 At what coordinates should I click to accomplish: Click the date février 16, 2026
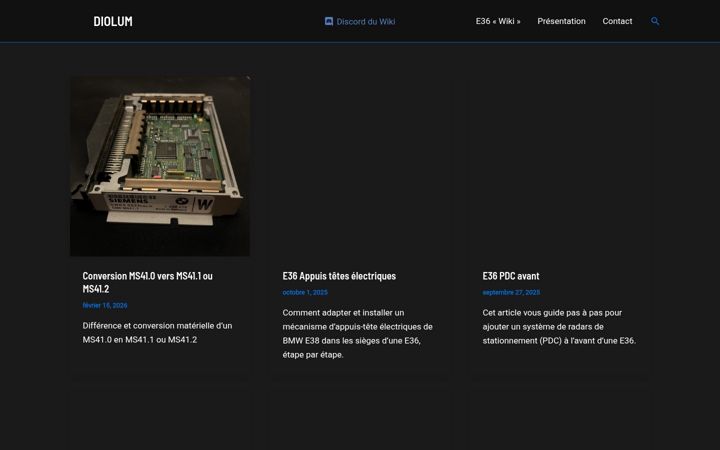tap(105, 305)
